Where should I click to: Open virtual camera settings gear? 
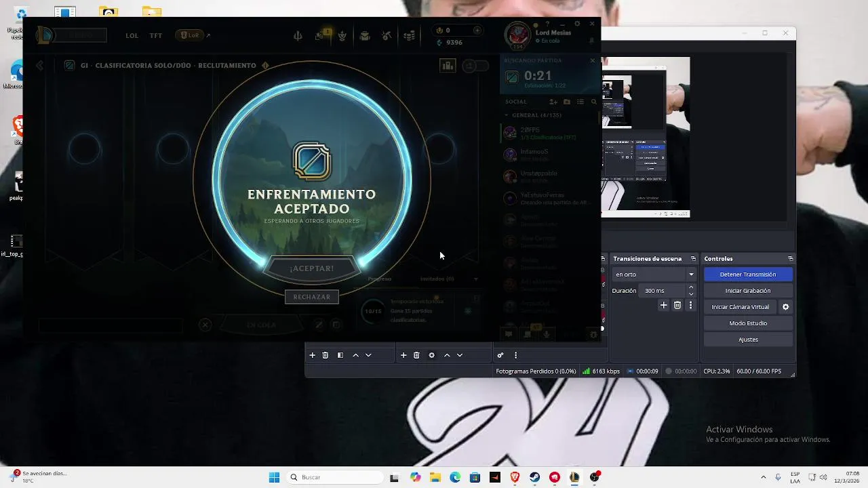point(786,307)
